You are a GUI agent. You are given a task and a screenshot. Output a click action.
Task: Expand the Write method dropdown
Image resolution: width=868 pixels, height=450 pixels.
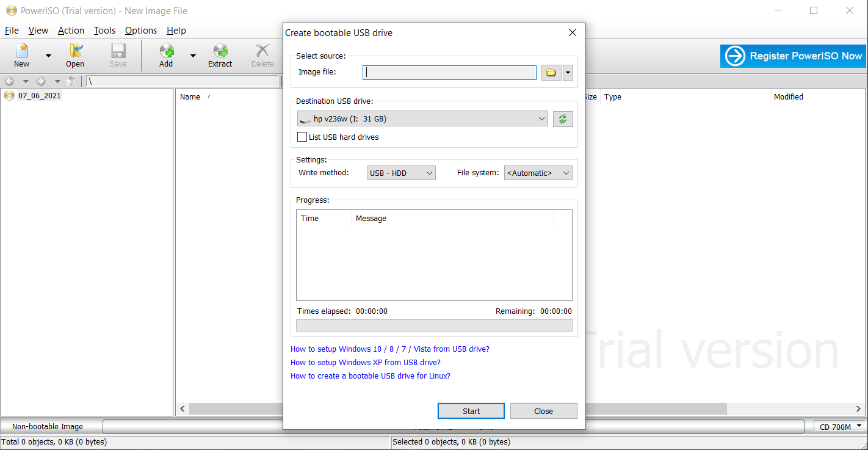(x=401, y=173)
